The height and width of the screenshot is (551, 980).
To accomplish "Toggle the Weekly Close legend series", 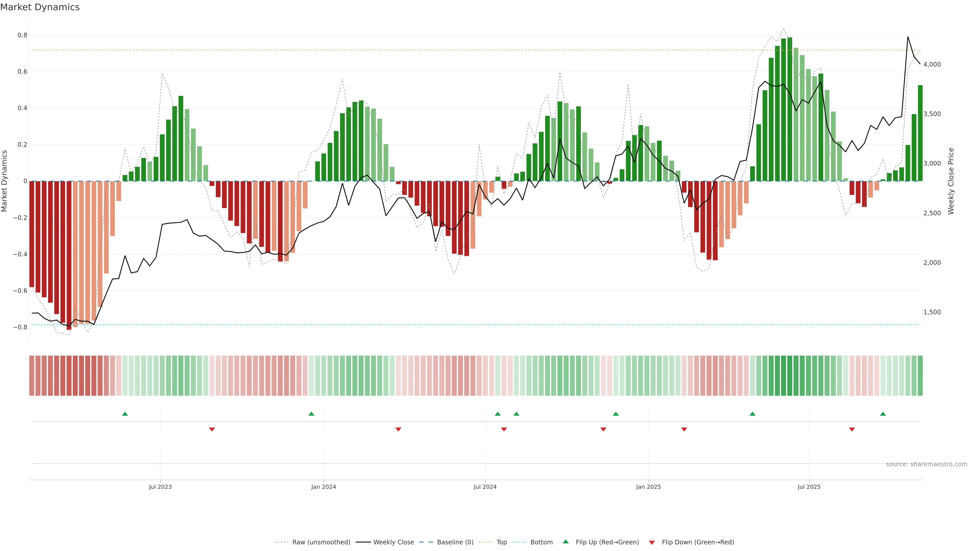I will pyautogui.click(x=393, y=542).
